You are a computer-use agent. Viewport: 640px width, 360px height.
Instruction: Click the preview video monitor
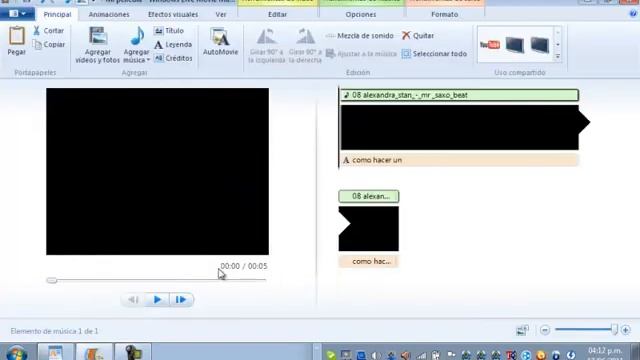click(158, 171)
